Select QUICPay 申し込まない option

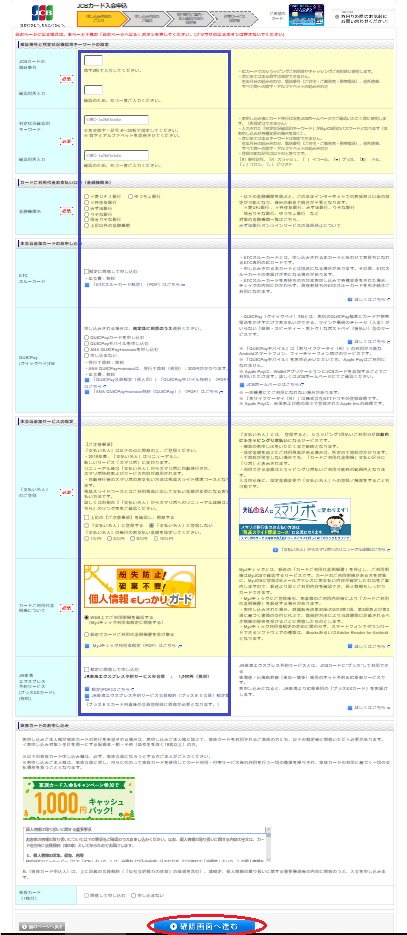point(86,355)
